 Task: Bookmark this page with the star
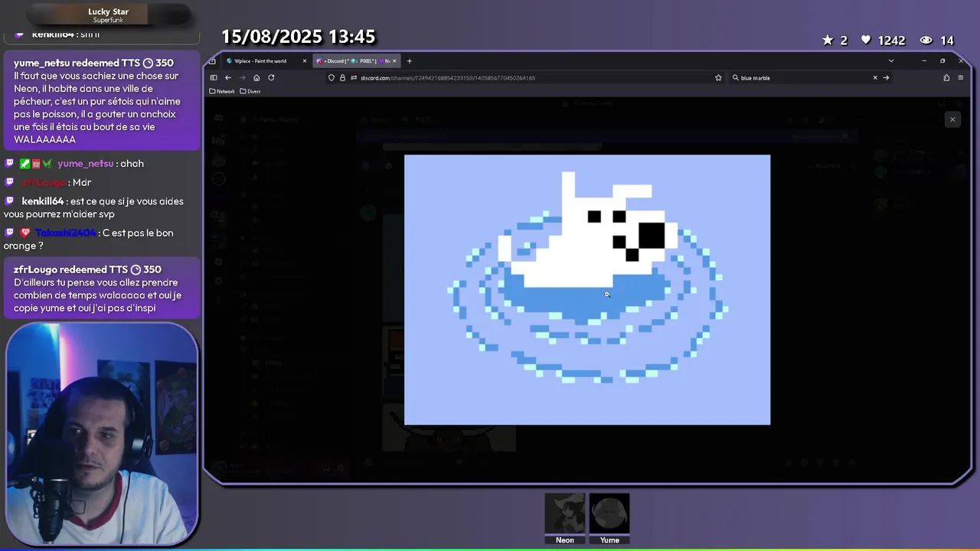[718, 77]
